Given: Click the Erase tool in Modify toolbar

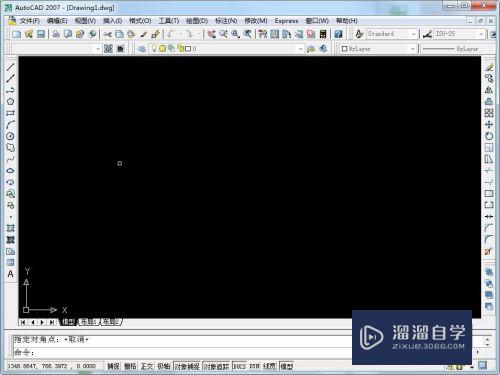Looking at the screenshot, I should [489, 67].
